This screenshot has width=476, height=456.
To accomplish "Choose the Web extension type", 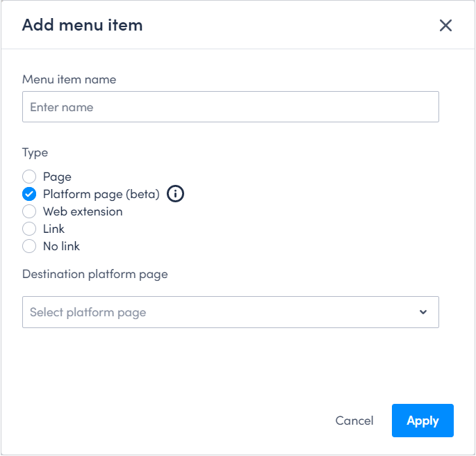I will point(29,211).
